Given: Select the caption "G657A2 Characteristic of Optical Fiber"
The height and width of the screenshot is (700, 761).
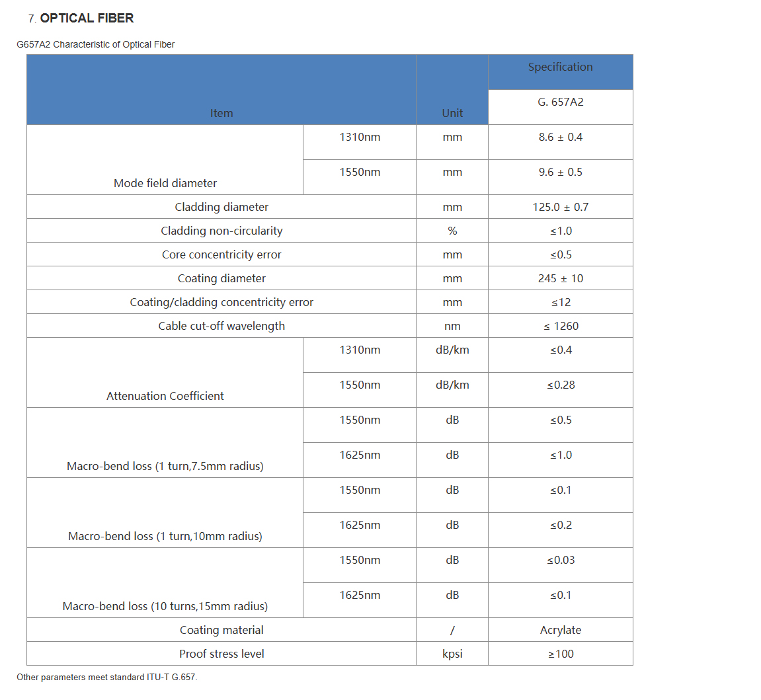Looking at the screenshot, I should [96, 45].
